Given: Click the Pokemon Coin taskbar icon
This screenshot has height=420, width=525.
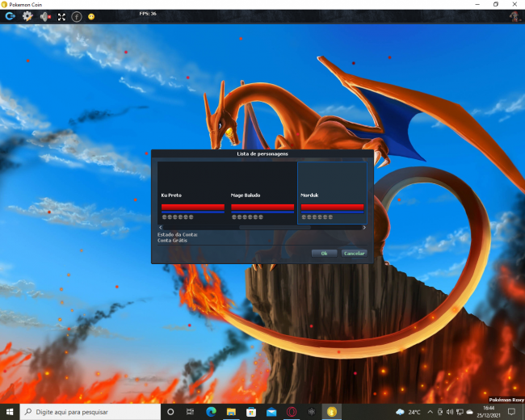Looking at the screenshot, I should 331,412.
